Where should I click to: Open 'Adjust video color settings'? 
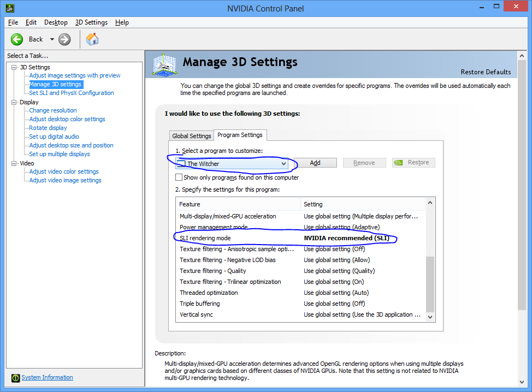(64, 171)
